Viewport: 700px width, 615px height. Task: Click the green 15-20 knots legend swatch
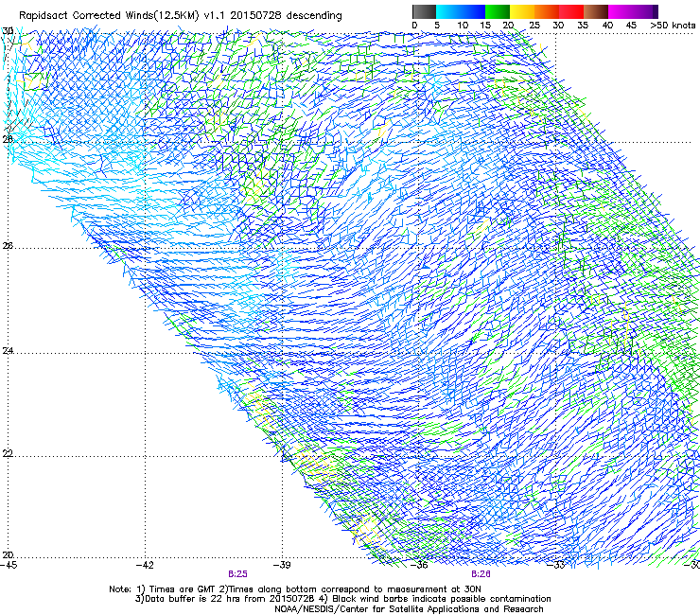pos(498,11)
